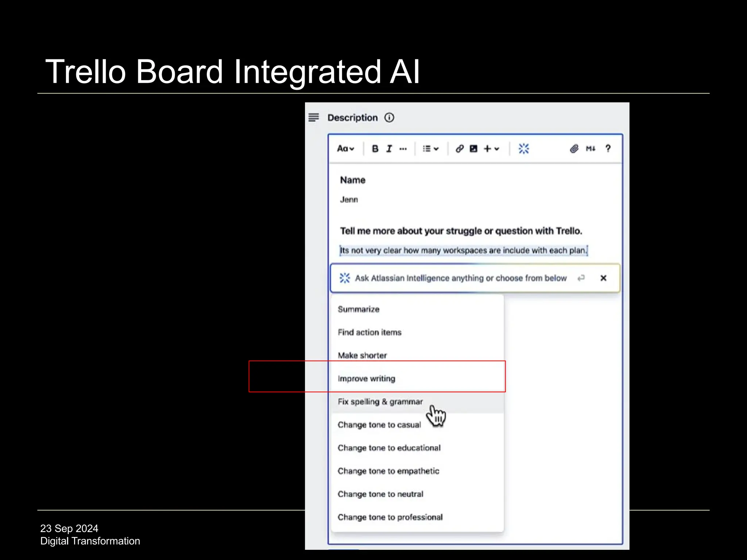Choose Summarize from AI menu
Viewport: 747px width, 560px height.
(x=417, y=309)
